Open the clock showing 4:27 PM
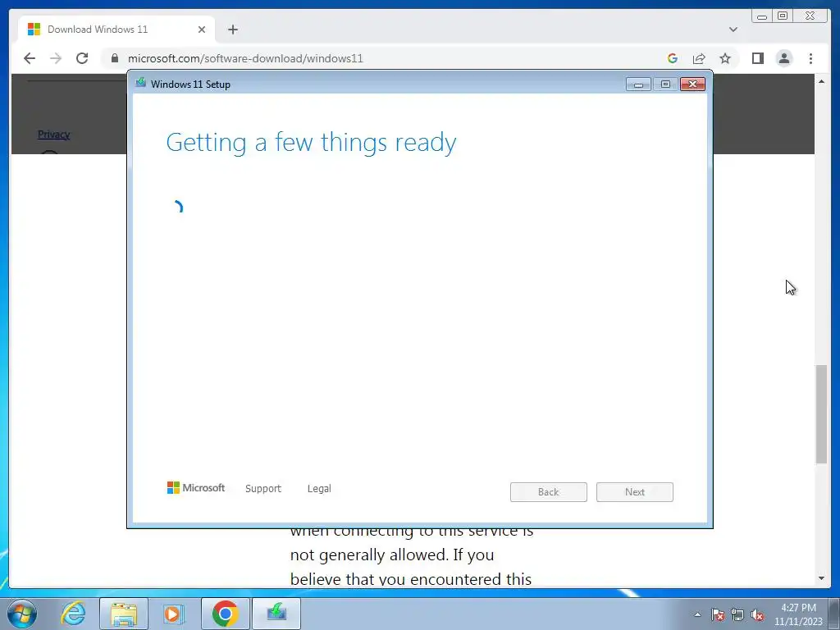Image resolution: width=840 pixels, height=630 pixels. pos(798,614)
